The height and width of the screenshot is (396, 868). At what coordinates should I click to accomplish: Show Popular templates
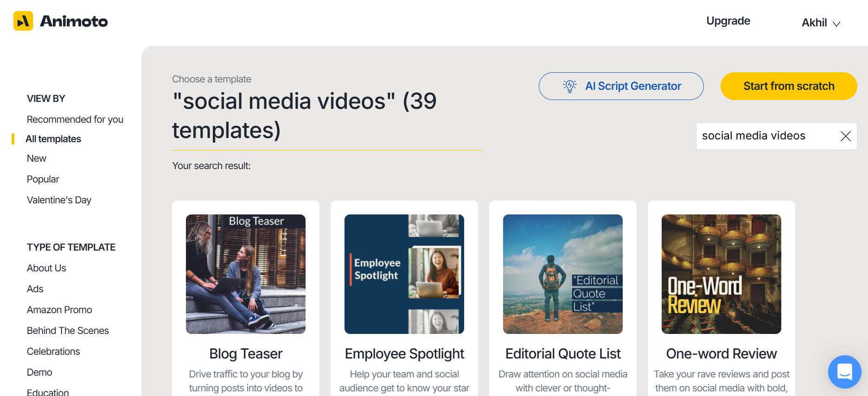coord(43,179)
